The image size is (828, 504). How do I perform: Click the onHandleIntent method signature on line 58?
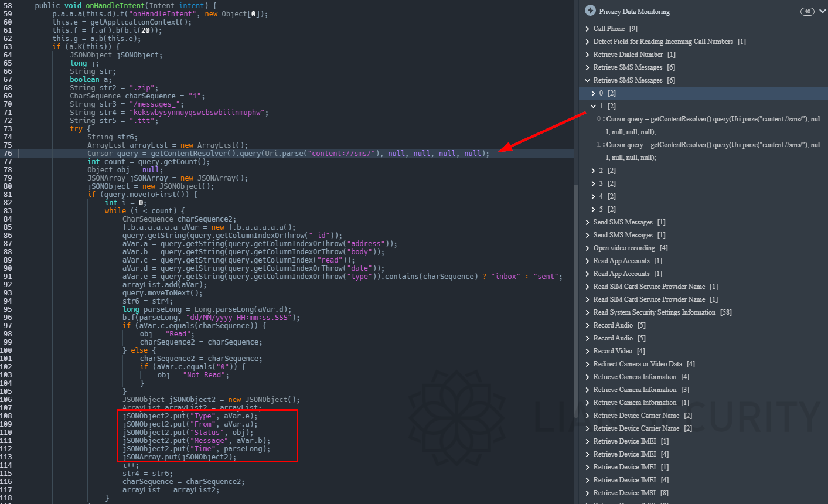[x=125, y=6]
